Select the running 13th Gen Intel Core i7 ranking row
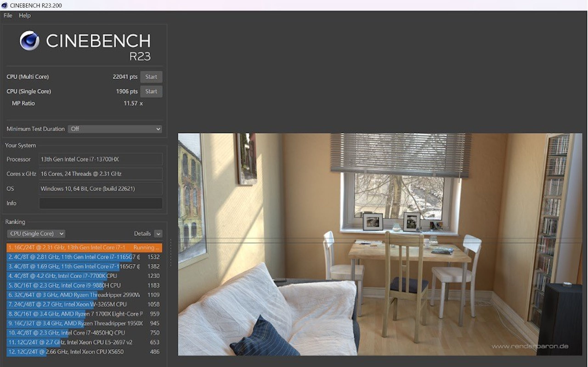 (x=84, y=248)
